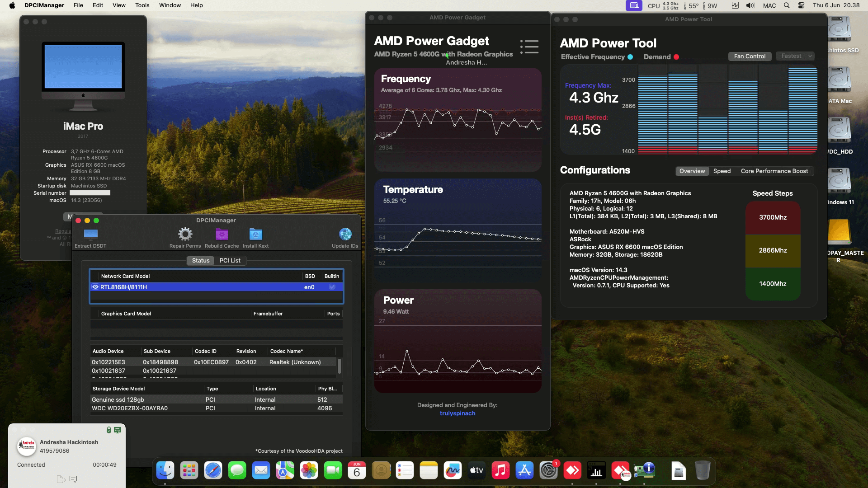Open the Window menu
Image resolution: width=868 pixels, height=488 pixels.
tap(170, 5)
